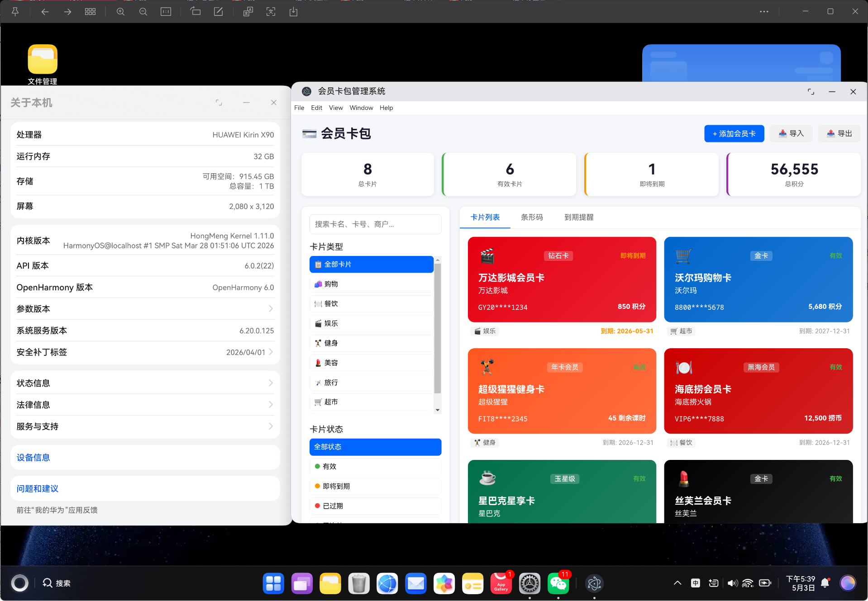Image resolution: width=868 pixels, height=601 pixels.
Task: Expand the 安全补丁标签 row chevron
Action: pos(271,352)
